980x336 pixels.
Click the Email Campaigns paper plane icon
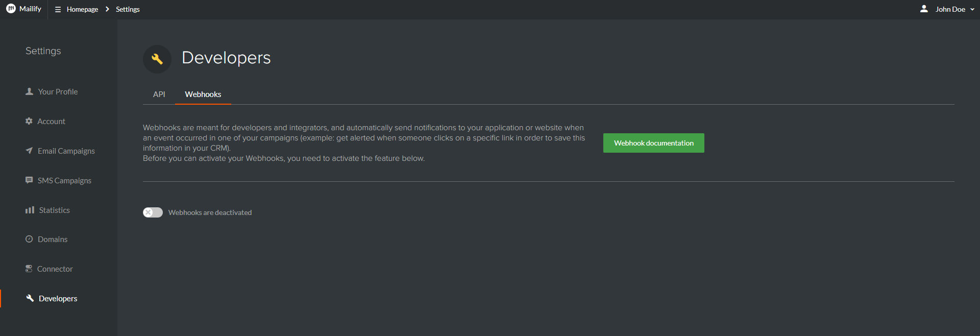click(x=29, y=151)
